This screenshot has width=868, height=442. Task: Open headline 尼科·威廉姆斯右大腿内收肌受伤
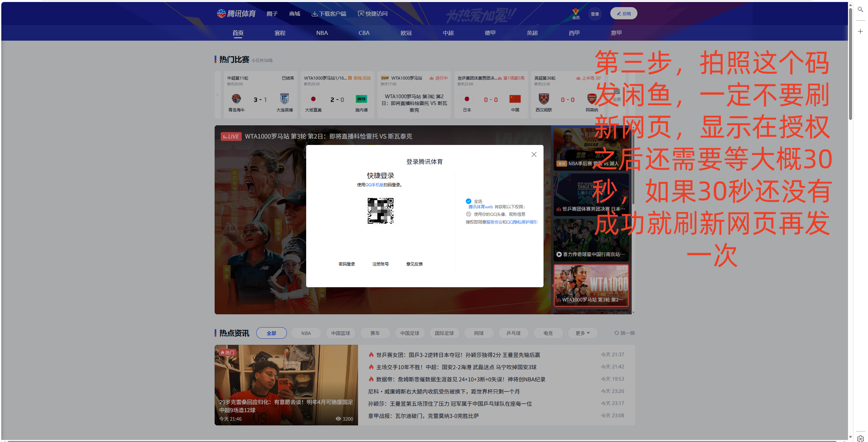click(x=444, y=392)
